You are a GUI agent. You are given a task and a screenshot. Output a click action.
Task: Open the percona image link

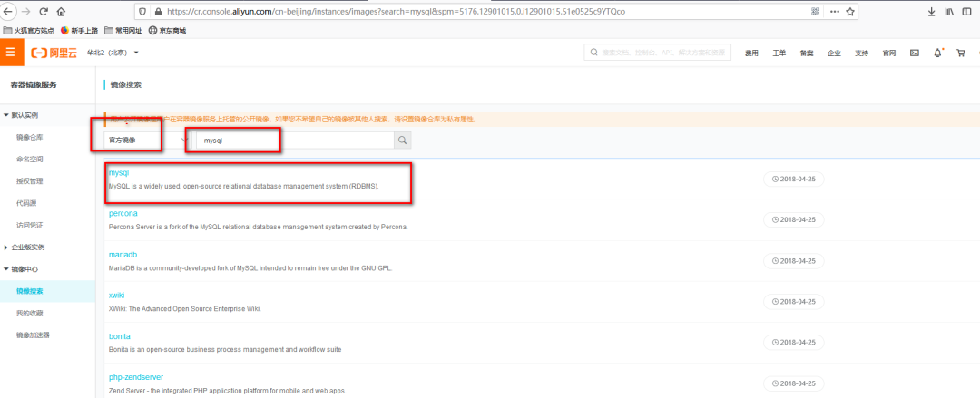click(123, 214)
